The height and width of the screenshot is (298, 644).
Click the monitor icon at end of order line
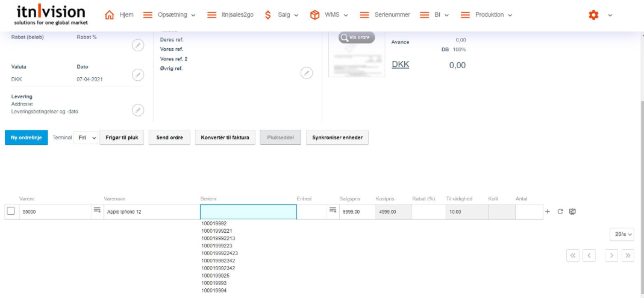572,212
